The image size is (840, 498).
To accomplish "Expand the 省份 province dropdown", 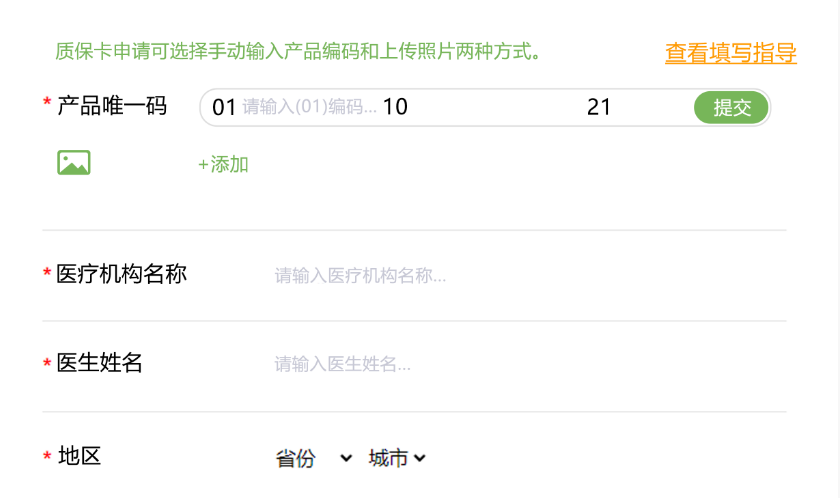I will [x=314, y=459].
